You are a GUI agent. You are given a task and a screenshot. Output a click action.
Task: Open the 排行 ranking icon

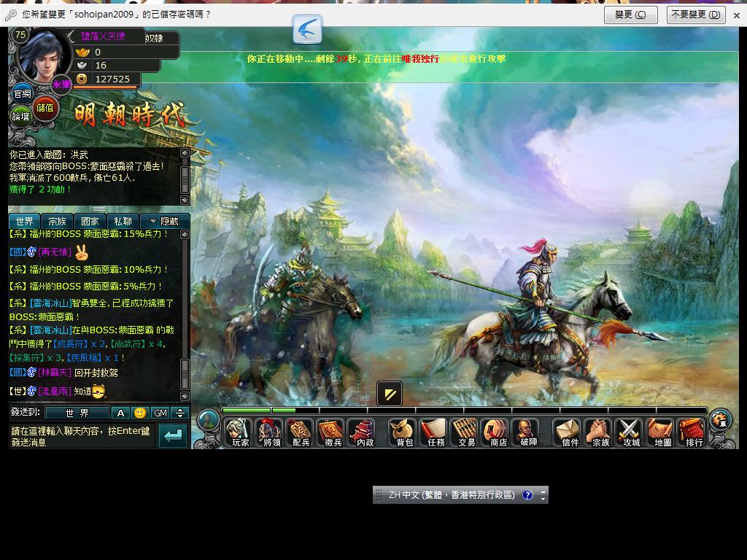coord(693,432)
